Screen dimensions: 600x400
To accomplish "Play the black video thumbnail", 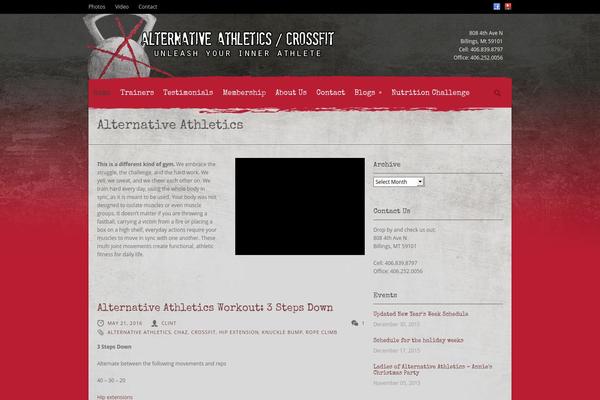I will [300, 206].
